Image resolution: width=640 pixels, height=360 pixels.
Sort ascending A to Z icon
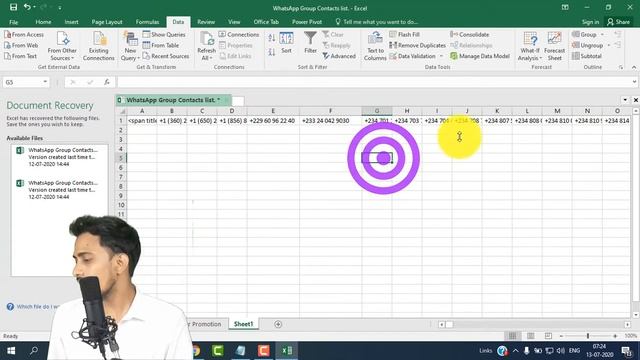click(x=272, y=39)
